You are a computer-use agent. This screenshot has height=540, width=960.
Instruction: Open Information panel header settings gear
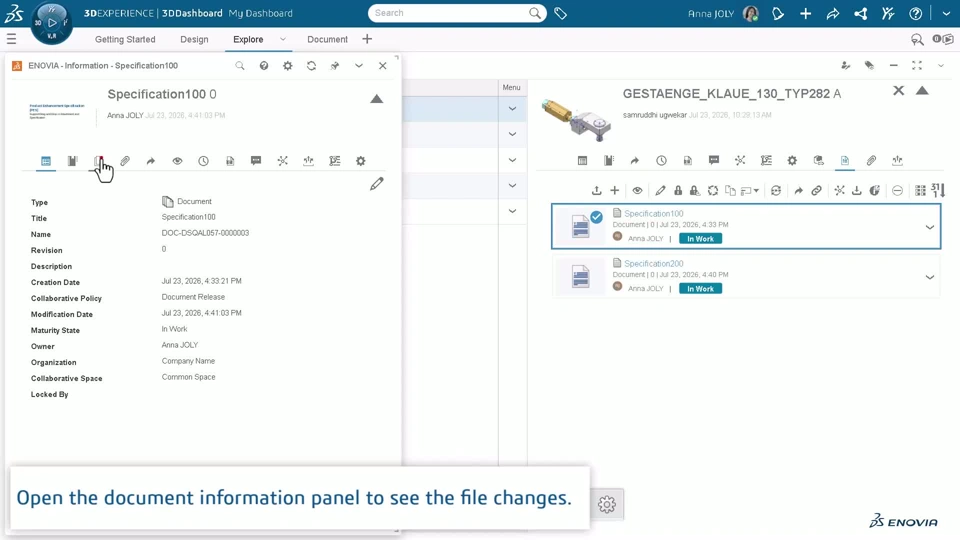pos(288,66)
